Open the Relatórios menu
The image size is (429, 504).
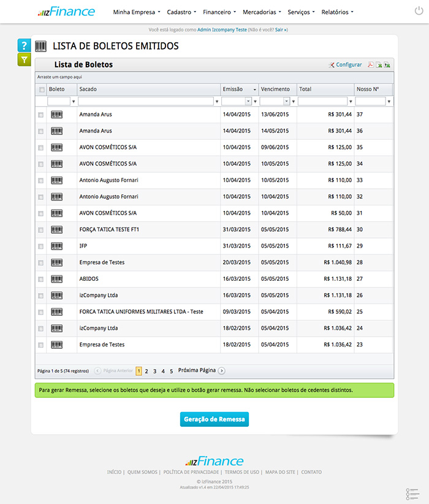point(337,12)
